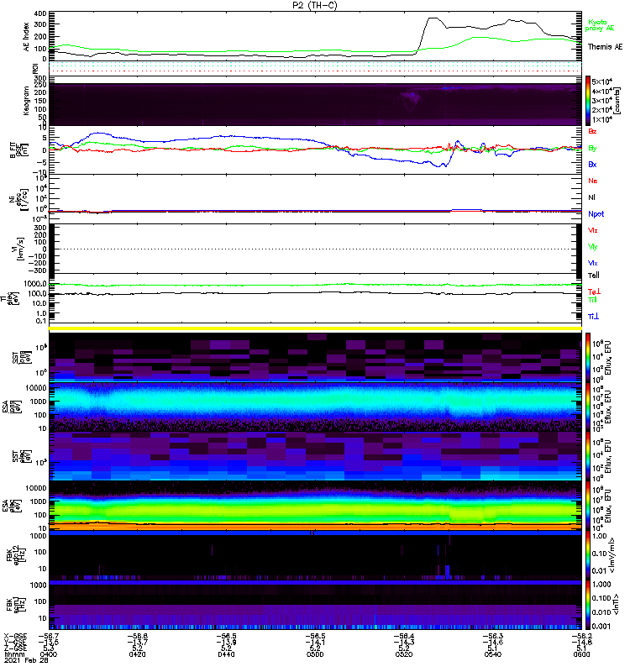Click the AE index peak near 0520
The height and width of the screenshot is (672, 630).
pos(433,18)
